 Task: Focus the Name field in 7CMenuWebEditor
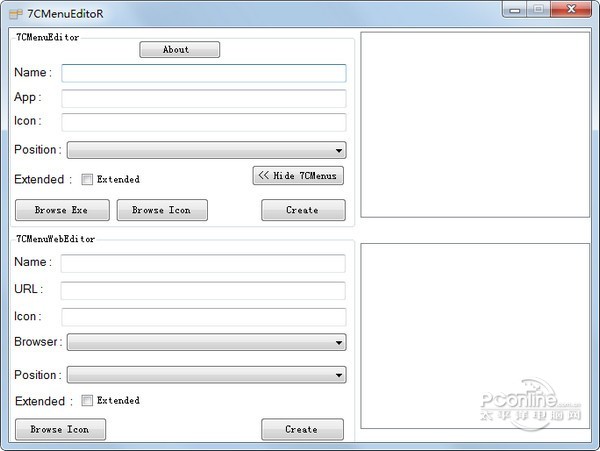click(x=203, y=263)
